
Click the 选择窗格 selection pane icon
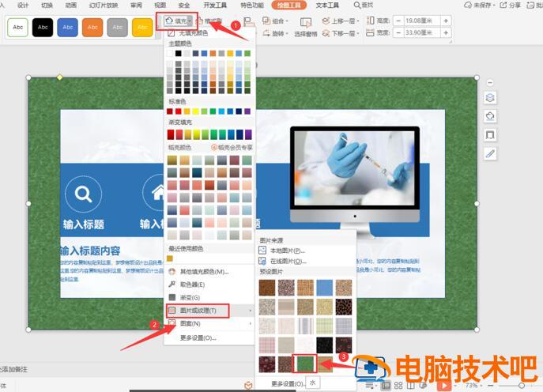305,22
